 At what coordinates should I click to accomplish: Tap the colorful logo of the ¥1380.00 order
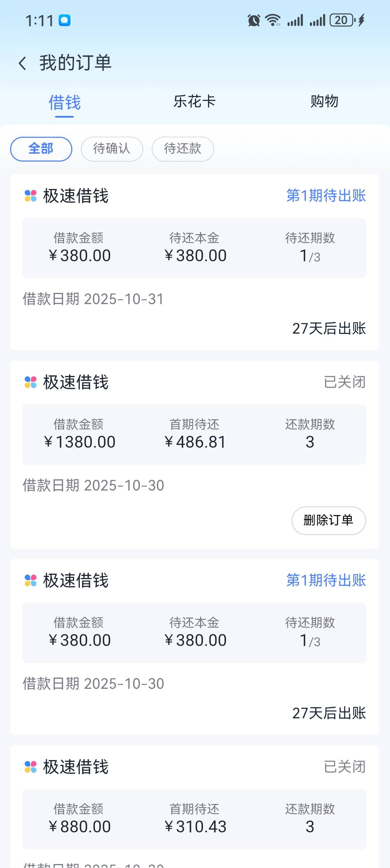coord(31,382)
